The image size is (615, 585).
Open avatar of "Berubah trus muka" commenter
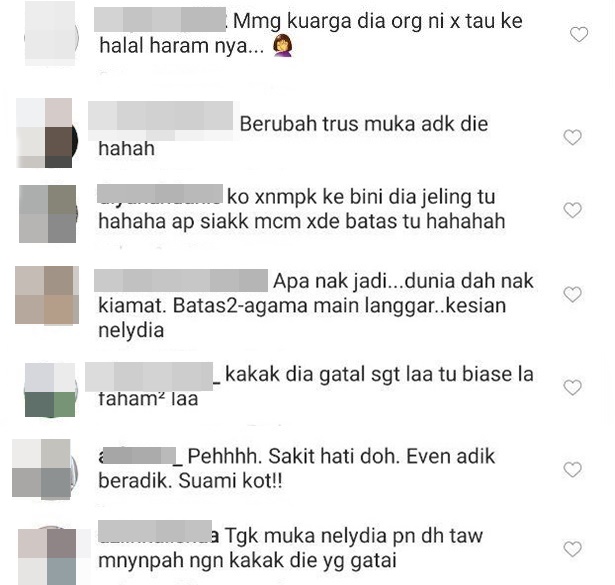point(46,133)
